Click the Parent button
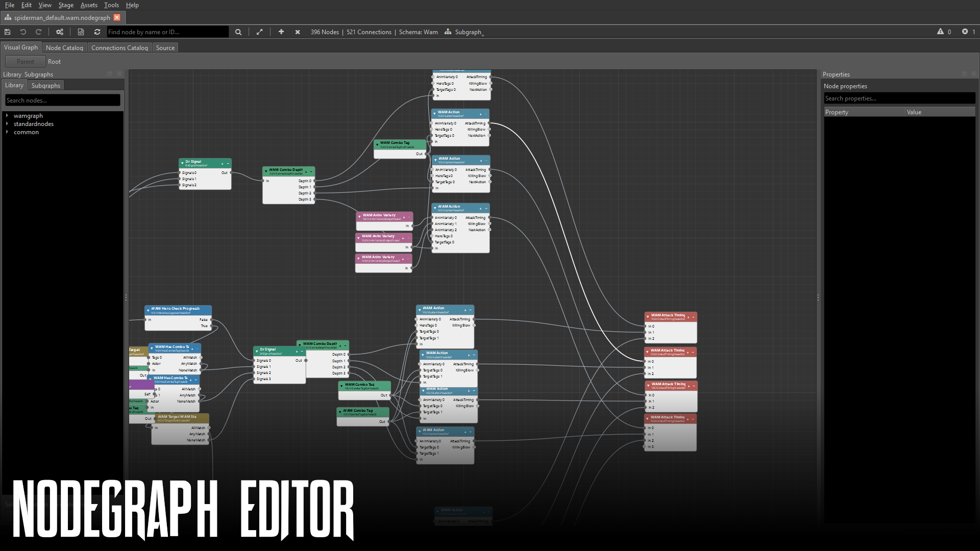Viewport: 980px width, 551px height. (x=26, y=62)
